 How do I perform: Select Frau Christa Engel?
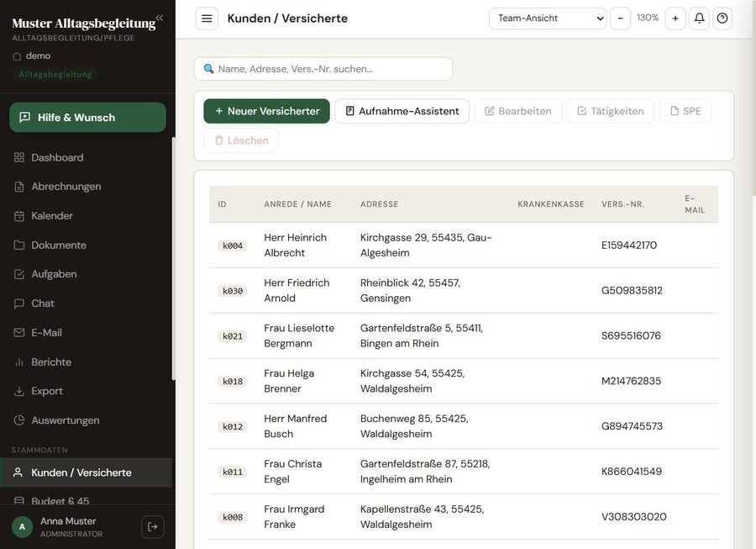click(x=292, y=472)
